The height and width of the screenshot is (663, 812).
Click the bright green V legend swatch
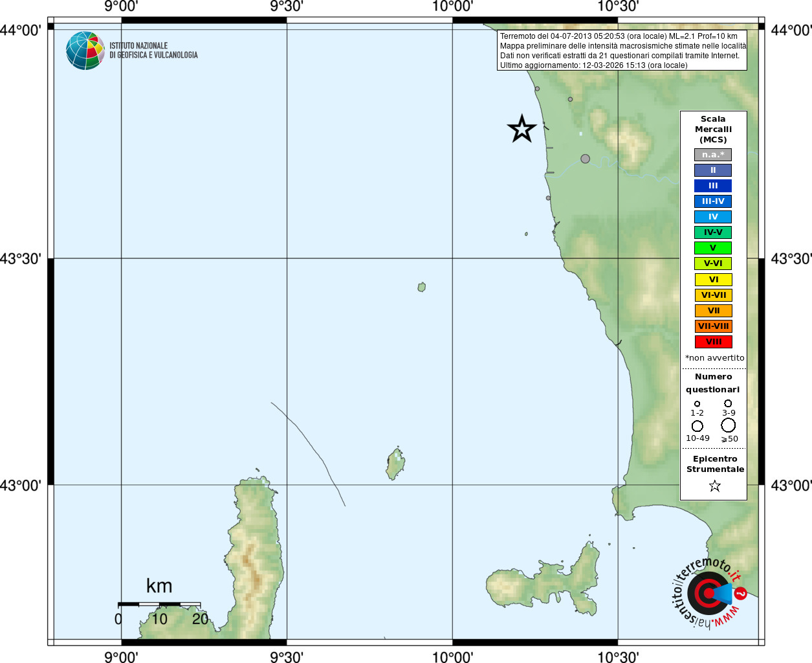click(713, 248)
